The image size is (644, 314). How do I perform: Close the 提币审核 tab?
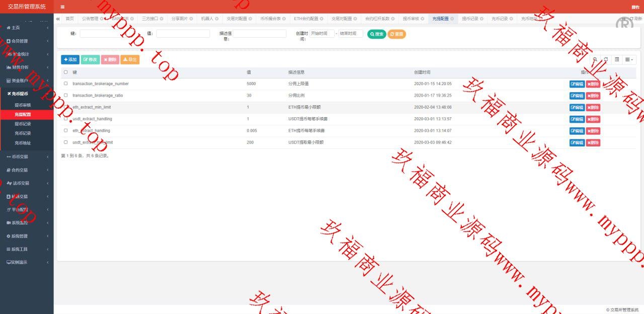pyautogui.click(x=423, y=19)
